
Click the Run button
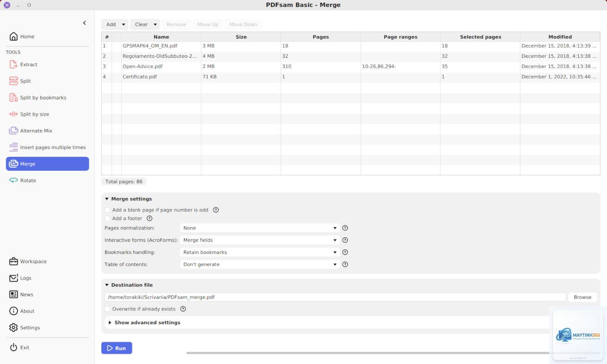point(117,348)
